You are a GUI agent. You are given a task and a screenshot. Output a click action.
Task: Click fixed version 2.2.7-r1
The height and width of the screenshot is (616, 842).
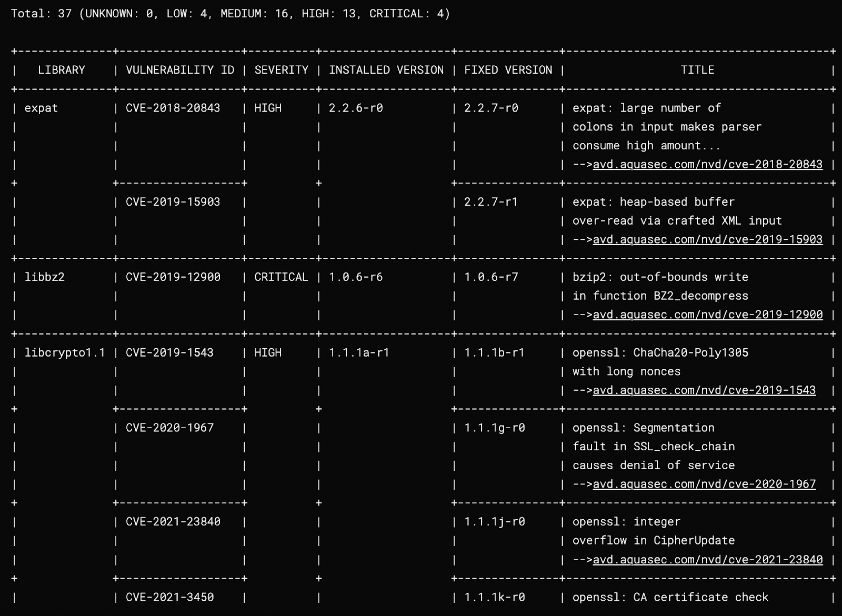click(491, 202)
